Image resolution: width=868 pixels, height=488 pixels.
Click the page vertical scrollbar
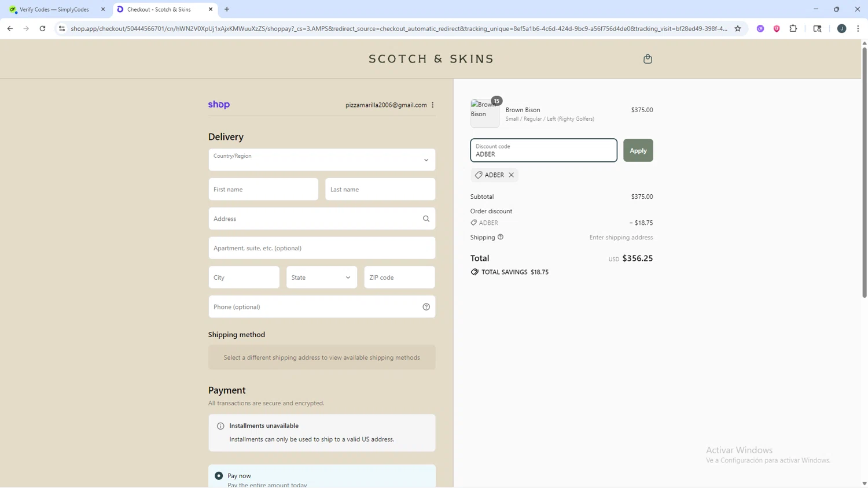click(x=864, y=172)
